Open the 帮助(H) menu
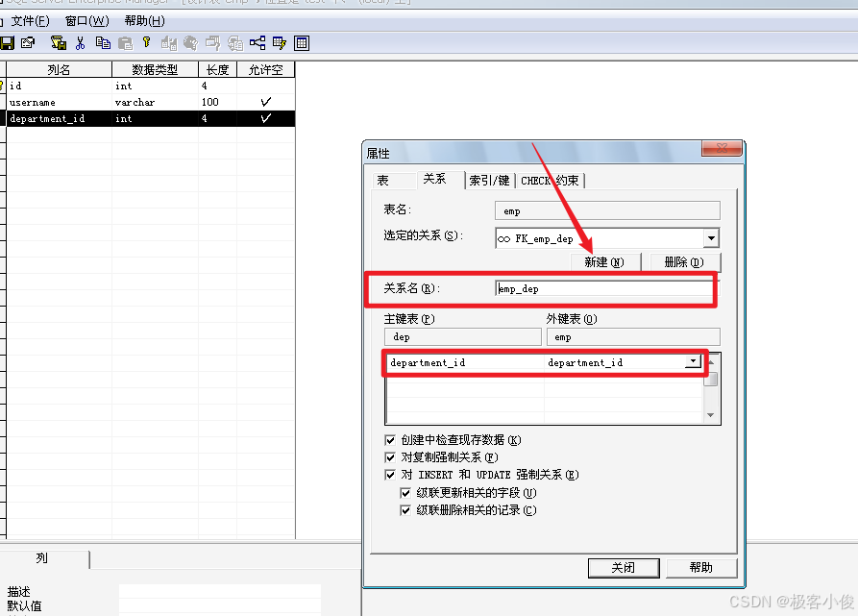858x616 pixels. (x=144, y=21)
